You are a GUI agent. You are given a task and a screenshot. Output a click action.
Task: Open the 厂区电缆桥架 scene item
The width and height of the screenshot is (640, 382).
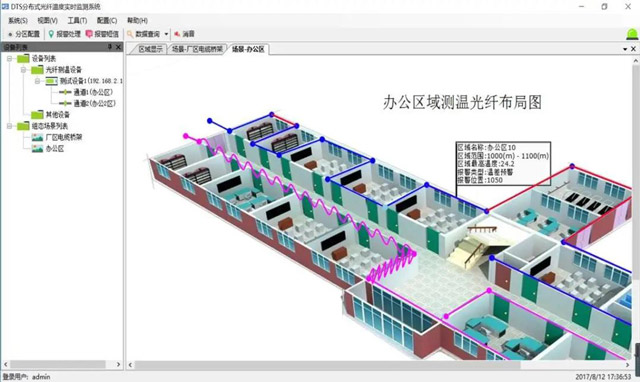pyautogui.click(x=58, y=137)
